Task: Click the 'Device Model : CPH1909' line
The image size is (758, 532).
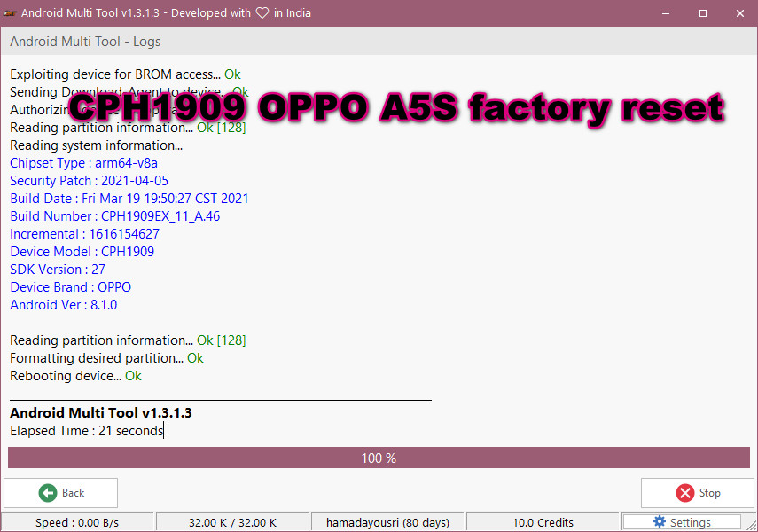Action: (x=82, y=252)
